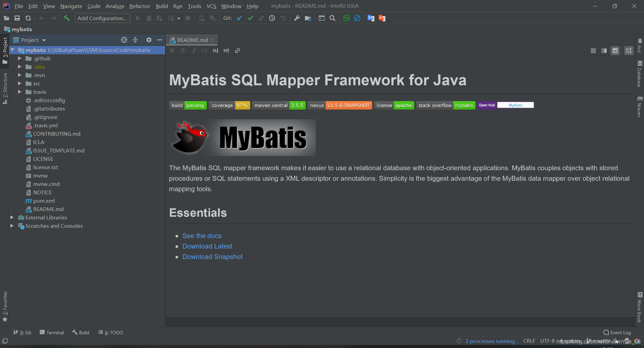Click the Synchronize refresh icon
The image size is (644, 348).
pyautogui.click(x=28, y=18)
